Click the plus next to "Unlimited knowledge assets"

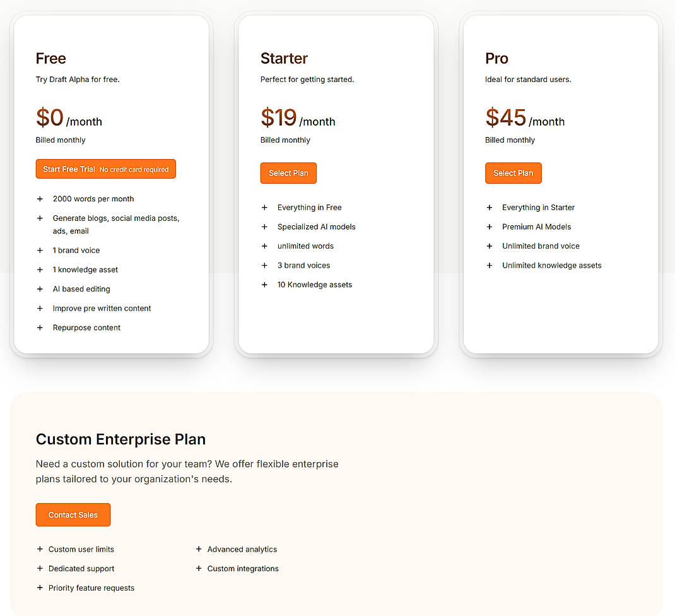[x=490, y=266]
